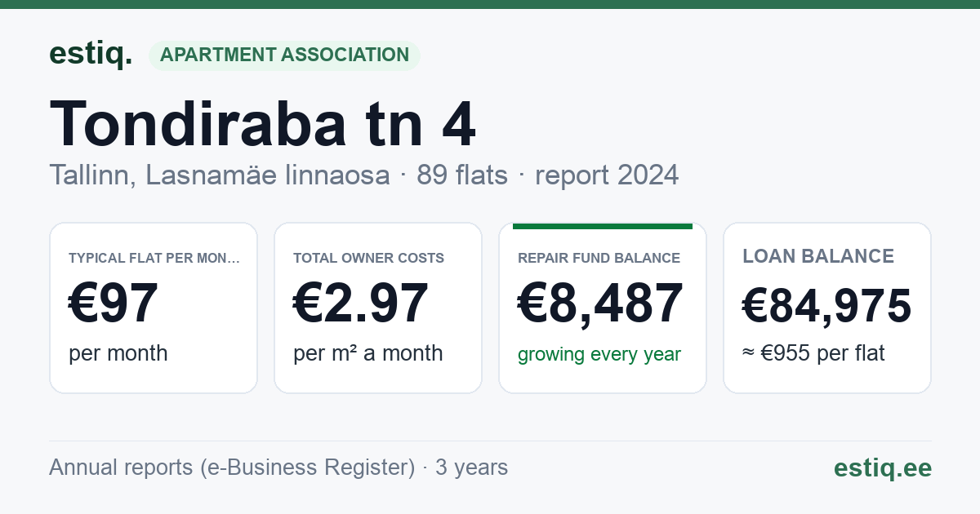
Task: Click the TOTAL OWNER COSTS label
Action: tap(369, 258)
